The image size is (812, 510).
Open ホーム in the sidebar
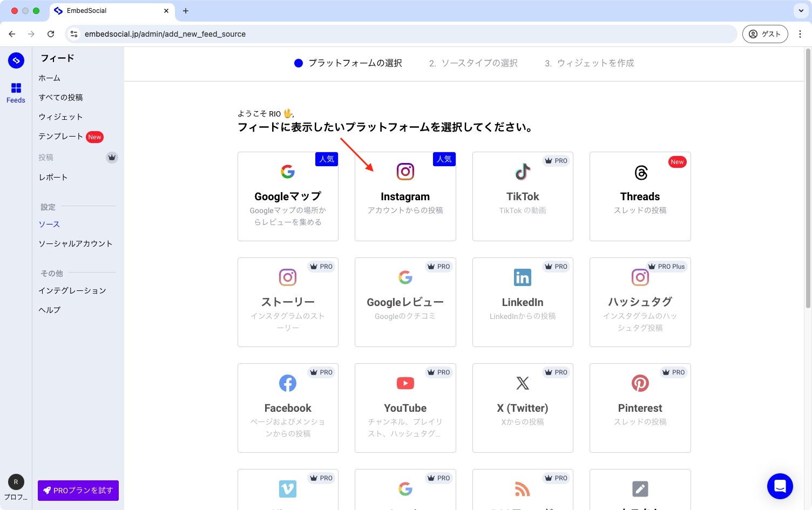tap(50, 78)
